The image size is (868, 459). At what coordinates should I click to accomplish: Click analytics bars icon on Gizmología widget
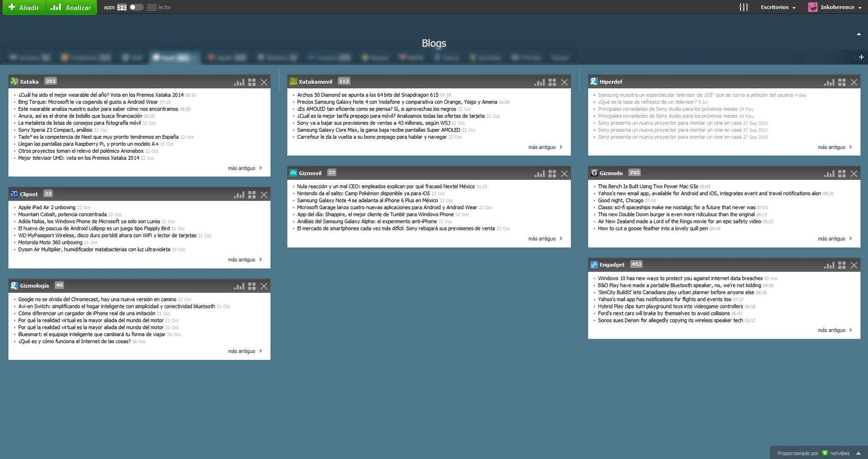239,286
